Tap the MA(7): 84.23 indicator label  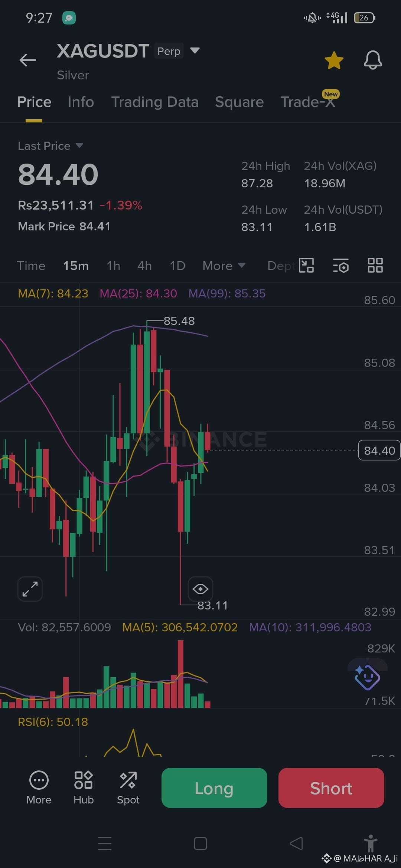click(53, 294)
